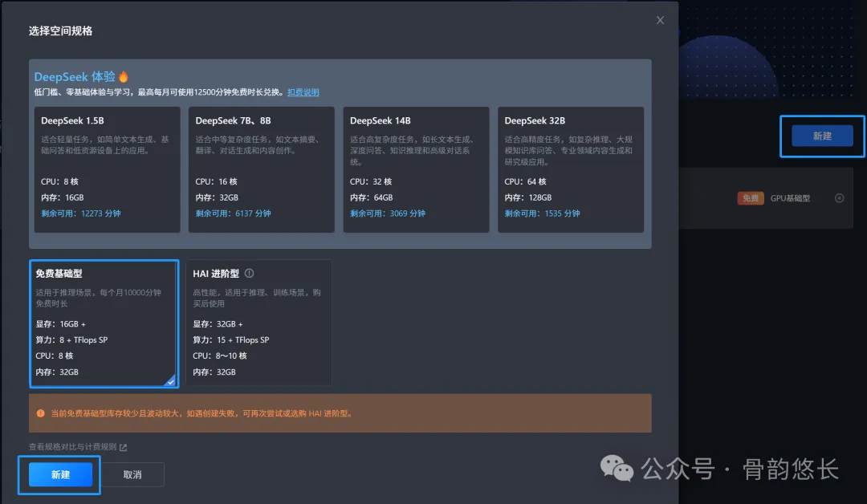The image size is (867, 504).
Task: Click 内存: 128GB in DeepSeek 32B
Action: click(528, 197)
